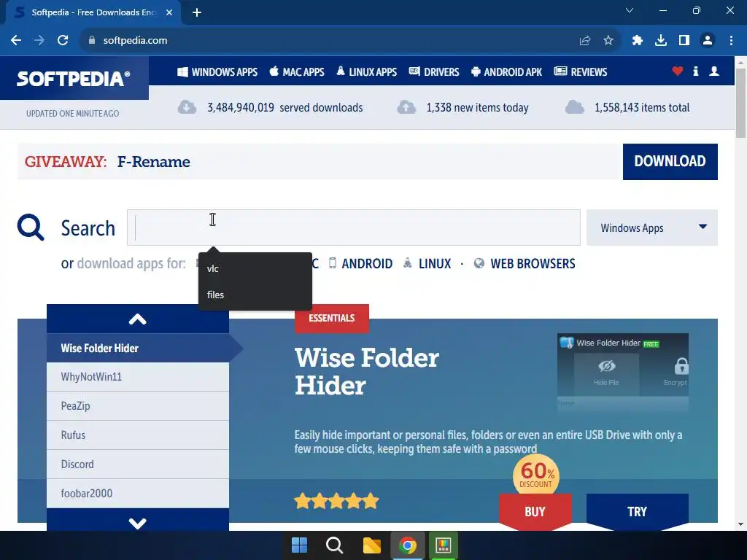Click the red ESSENTIALS label
The height and width of the screenshot is (560, 747).
point(332,318)
